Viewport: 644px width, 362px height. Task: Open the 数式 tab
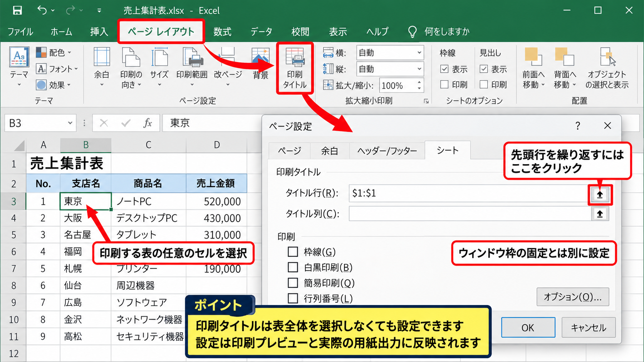222,32
